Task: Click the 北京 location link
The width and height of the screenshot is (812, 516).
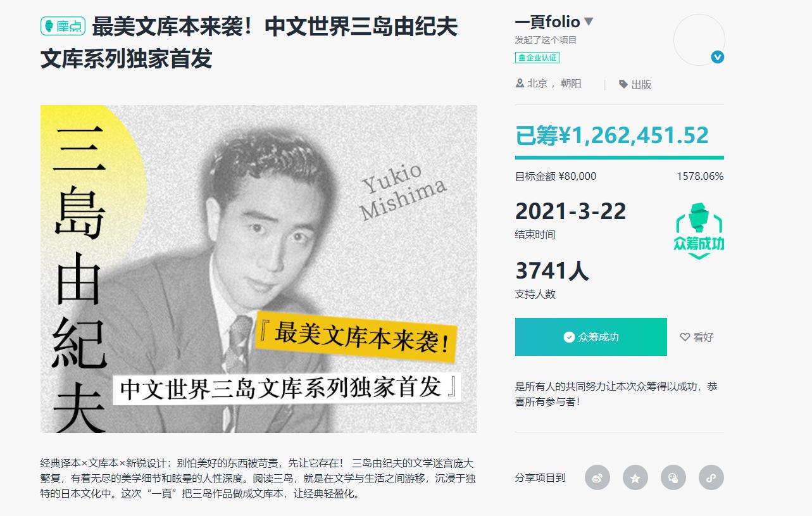Action: (x=537, y=84)
